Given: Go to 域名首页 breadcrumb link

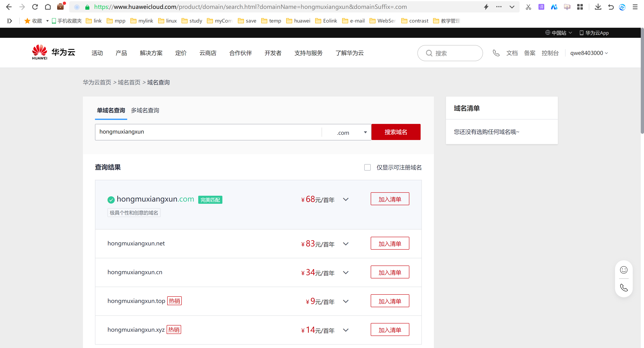Looking at the screenshot, I should point(129,82).
